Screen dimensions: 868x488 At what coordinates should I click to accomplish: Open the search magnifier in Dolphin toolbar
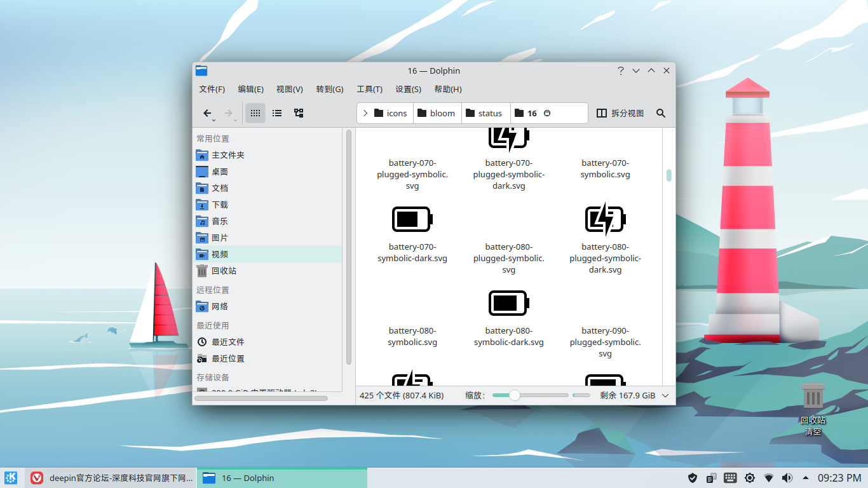point(661,113)
